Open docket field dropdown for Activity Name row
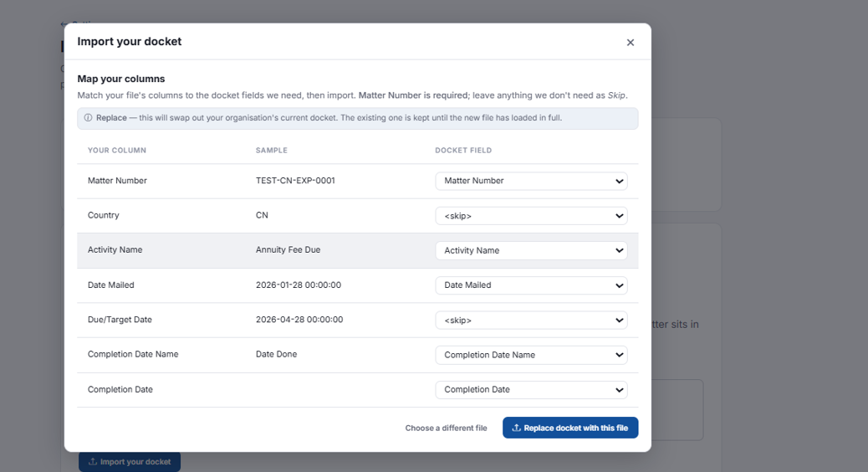This screenshot has width=868, height=472. (x=532, y=250)
